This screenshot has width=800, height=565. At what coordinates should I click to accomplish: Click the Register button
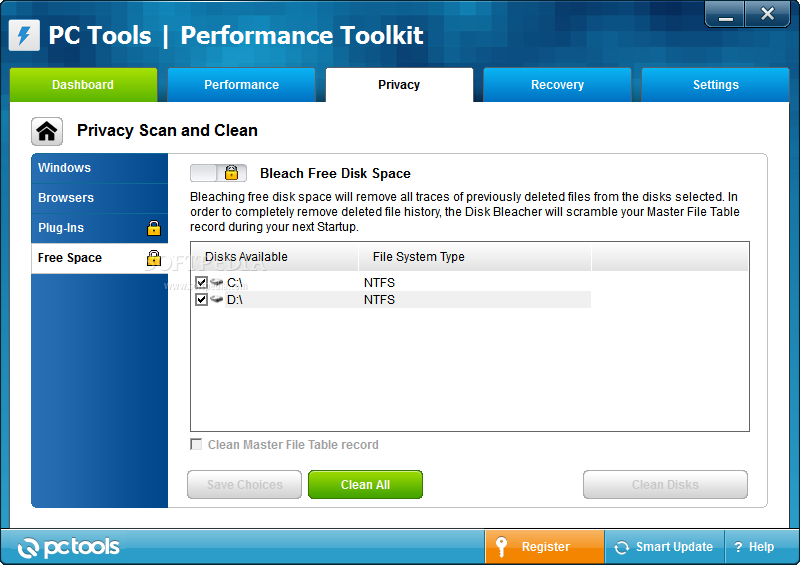[x=544, y=547]
